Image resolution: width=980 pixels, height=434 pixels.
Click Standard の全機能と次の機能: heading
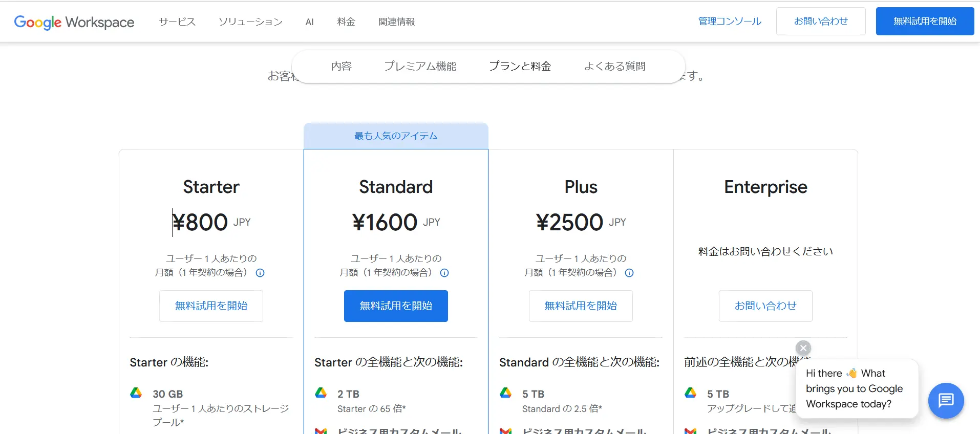point(579,362)
